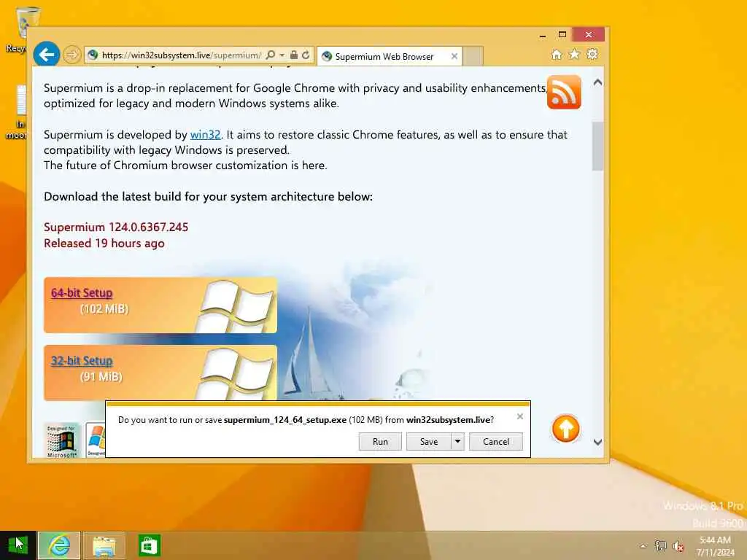The height and width of the screenshot is (560, 747).
Task: Click the Supermium 124.0.6367.245 version text
Action: (x=116, y=227)
